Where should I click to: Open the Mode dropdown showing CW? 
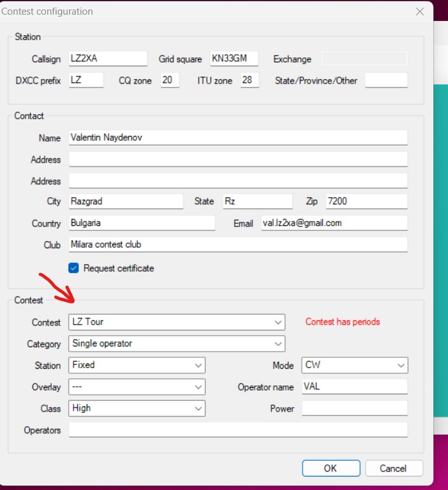tap(355, 366)
